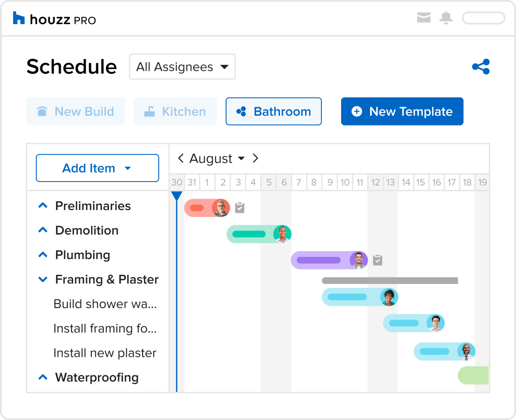The image size is (516, 420).
Task: Collapse the Framing & Plaster group
Action: pos(43,279)
